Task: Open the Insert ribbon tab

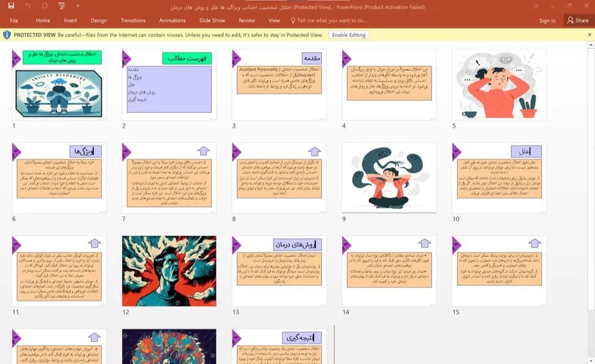Action: point(70,20)
